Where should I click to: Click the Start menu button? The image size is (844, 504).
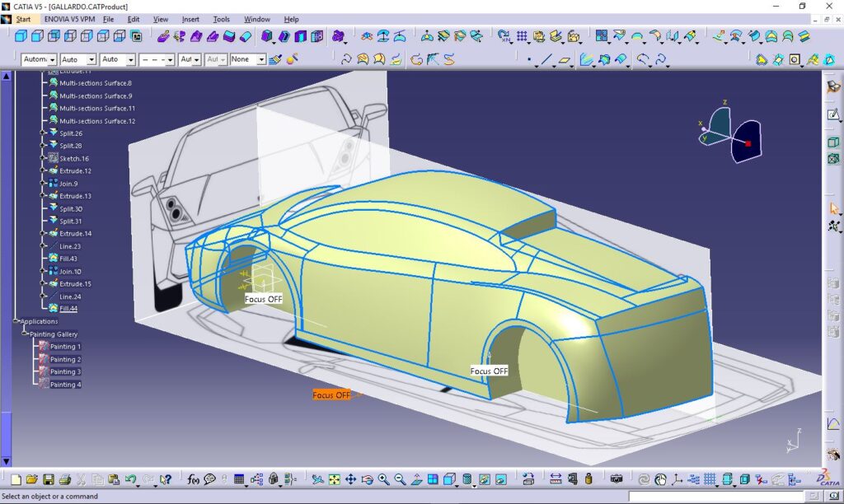point(23,19)
